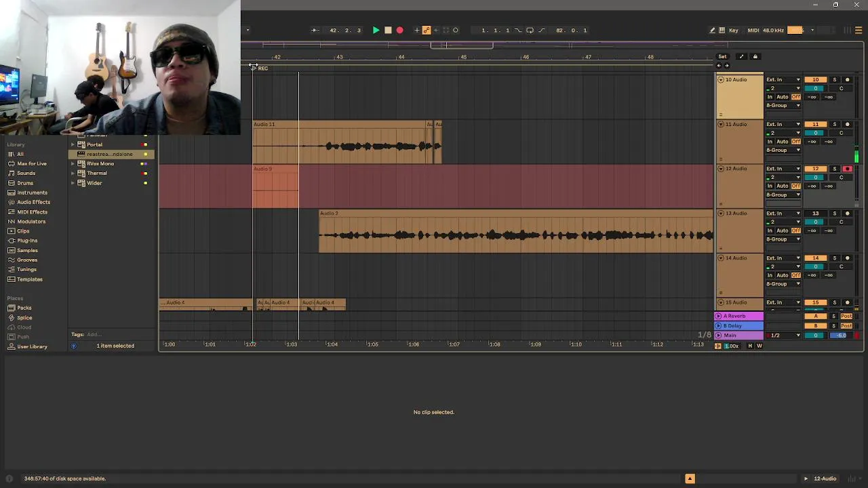Solo track 11 Audio
Image resolution: width=868 pixels, height=488 pixels.
pos(835,125)
